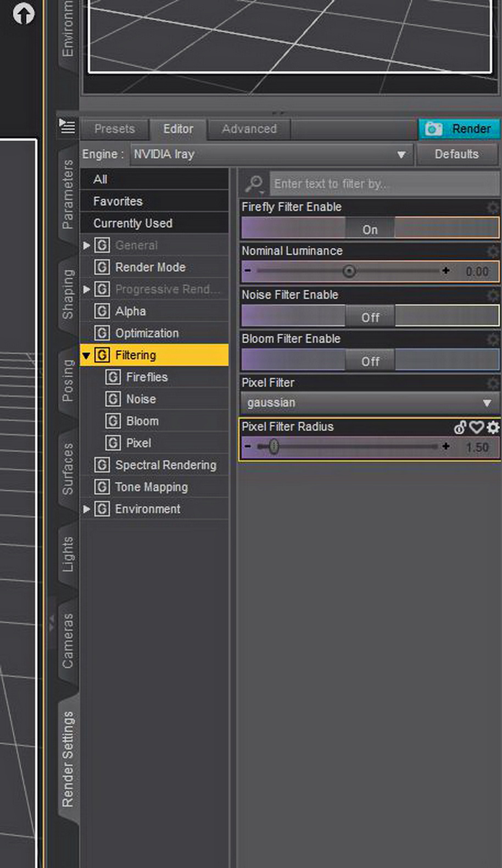Decrease Nominal Luminance with minus button
Screen dimensions: 502x868
coord(248,271)
